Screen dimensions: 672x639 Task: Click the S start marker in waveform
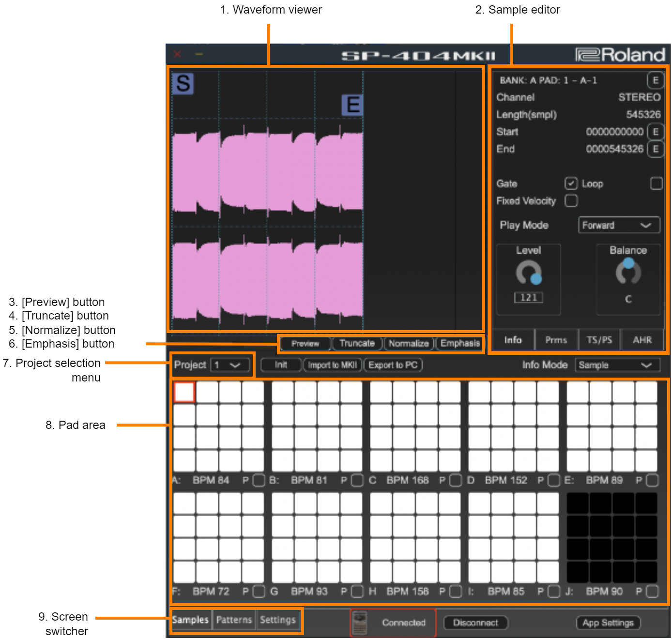pyautogui.click(x=183, y=83)
